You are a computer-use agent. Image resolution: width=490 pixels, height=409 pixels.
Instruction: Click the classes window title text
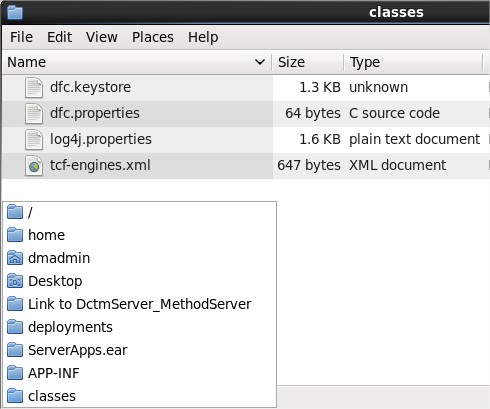(x=396, y=12)
